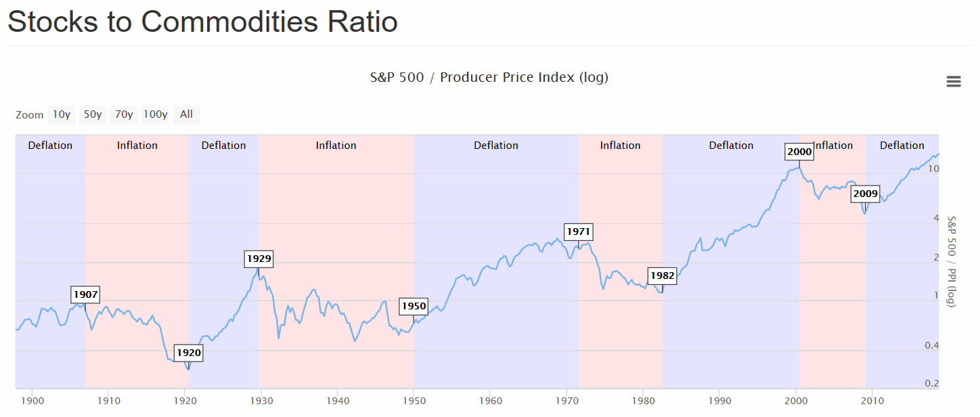Click the chart title S&P 500 / Producer Price Index
The width and height of the screenshot is (980, 417).
pyautogui.click(x=489, y=77)
